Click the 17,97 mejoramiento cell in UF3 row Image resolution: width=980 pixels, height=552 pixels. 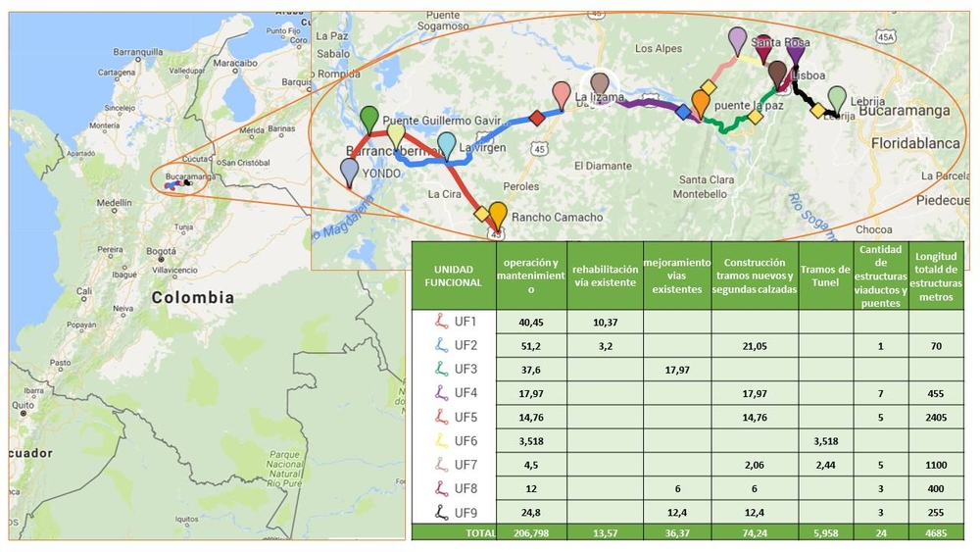tap(677, 370)
